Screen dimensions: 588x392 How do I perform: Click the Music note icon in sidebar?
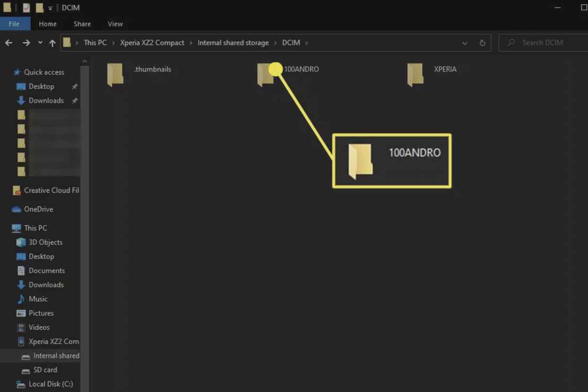pos(21,299)
